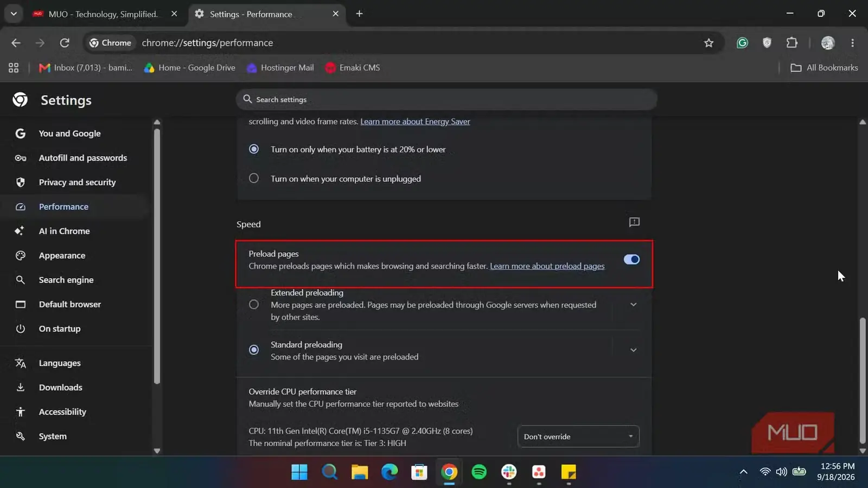Reload the current page
The width and height of the screenshot is (868, 488).
65,43
